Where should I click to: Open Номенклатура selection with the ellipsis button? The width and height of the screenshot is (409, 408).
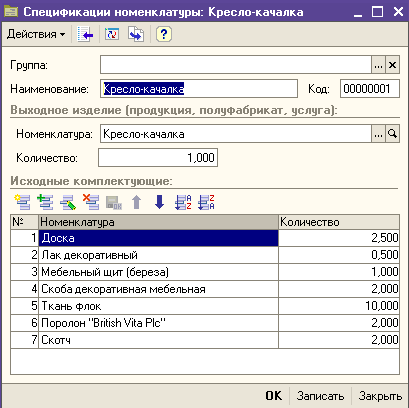[x=378, y=134]
